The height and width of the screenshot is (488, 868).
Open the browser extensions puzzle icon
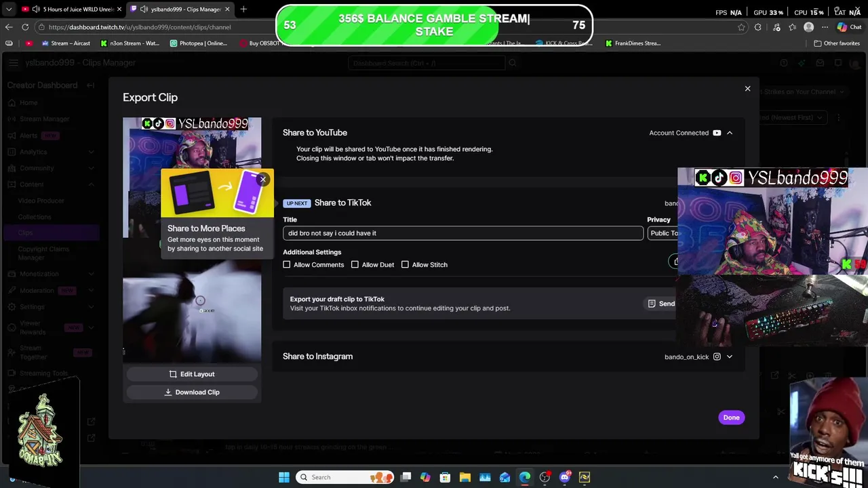pos(757,27)
